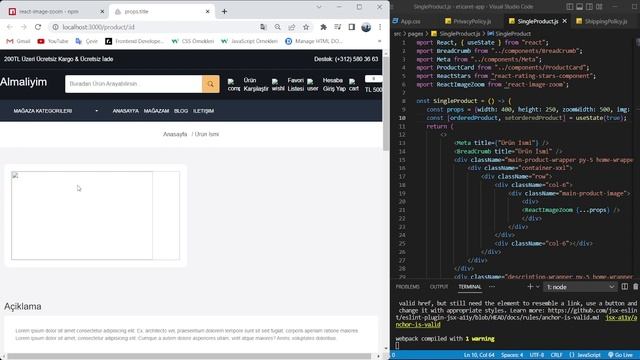Open the panel tabs more actions ellipsis
Screen dimensions: 640x360
point(492,287)
